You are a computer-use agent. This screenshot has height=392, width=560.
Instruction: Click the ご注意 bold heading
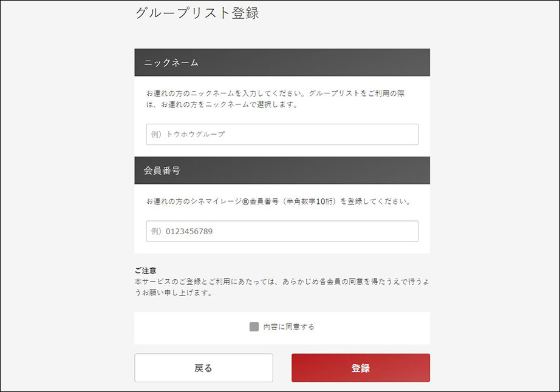coord(146,271)
